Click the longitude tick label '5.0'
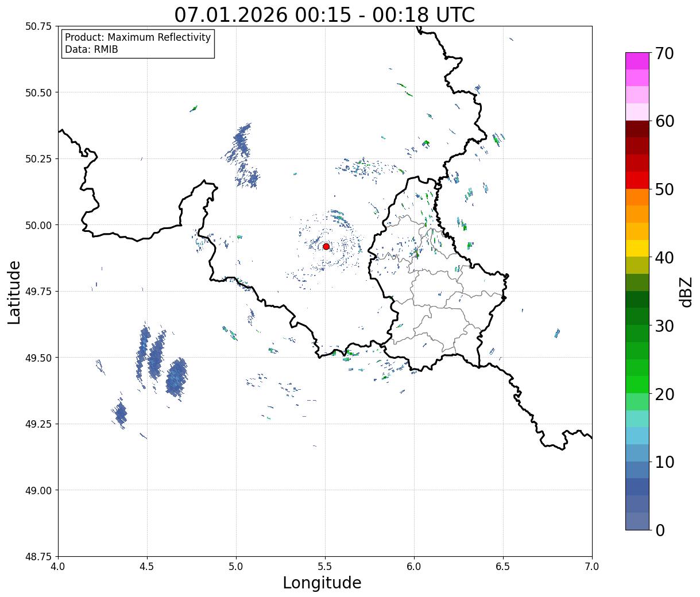Screen dimensions: 700x597 tap(236, 567)
